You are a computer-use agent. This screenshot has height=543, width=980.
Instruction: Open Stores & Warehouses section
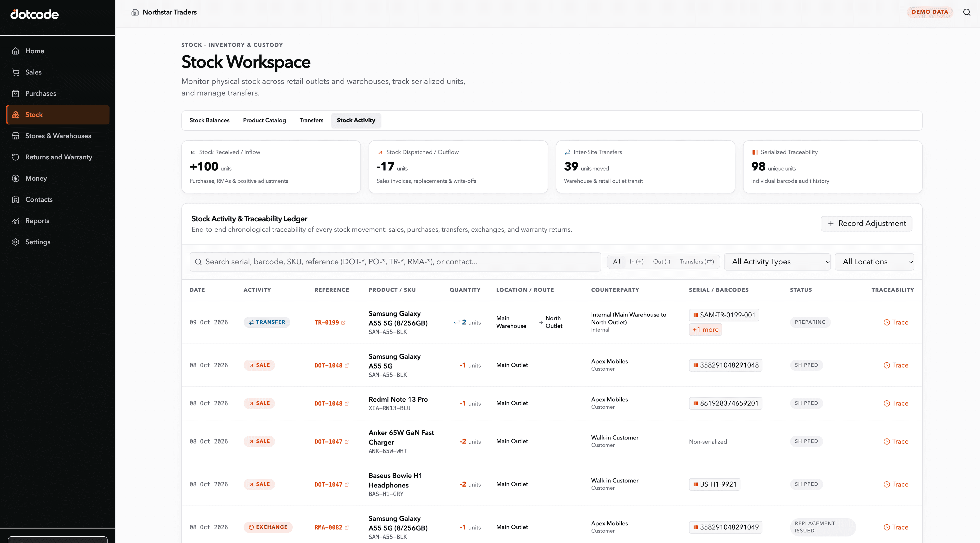[58, 136]
